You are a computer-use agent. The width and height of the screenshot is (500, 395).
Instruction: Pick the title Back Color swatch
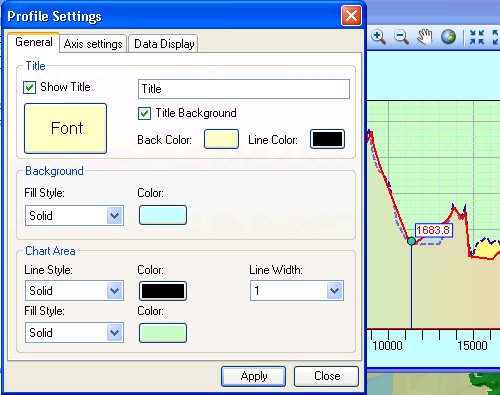(x=221, y=139)
